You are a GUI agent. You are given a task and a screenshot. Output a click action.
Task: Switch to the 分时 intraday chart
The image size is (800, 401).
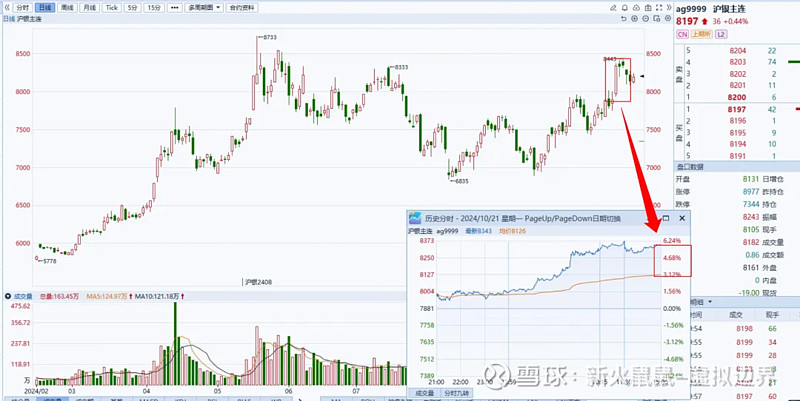(22, 8)
